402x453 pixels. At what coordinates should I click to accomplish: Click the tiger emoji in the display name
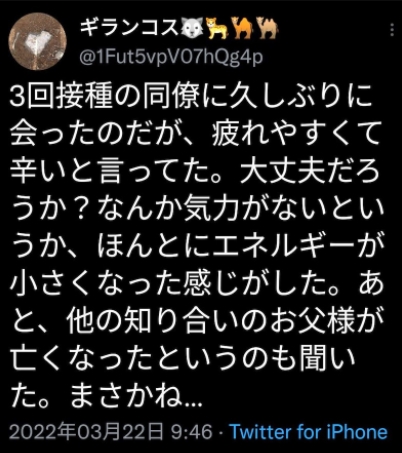(x=217, y=28)
